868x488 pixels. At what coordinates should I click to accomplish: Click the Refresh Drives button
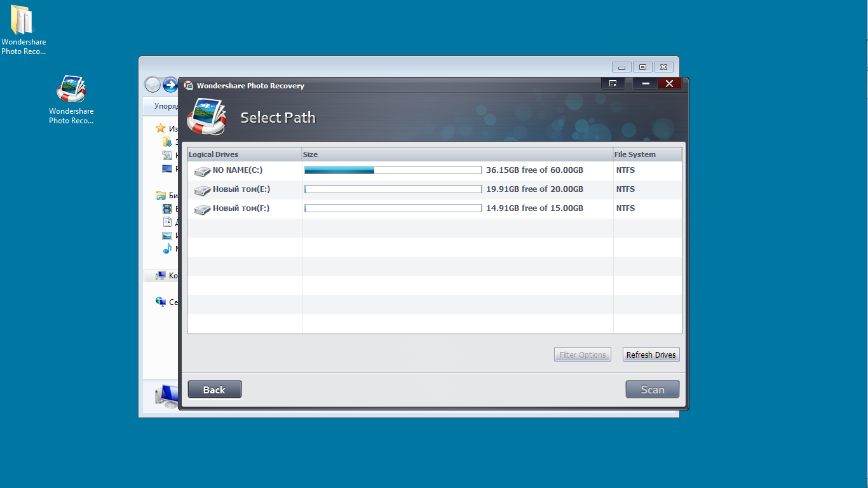[x=651, y=355]
